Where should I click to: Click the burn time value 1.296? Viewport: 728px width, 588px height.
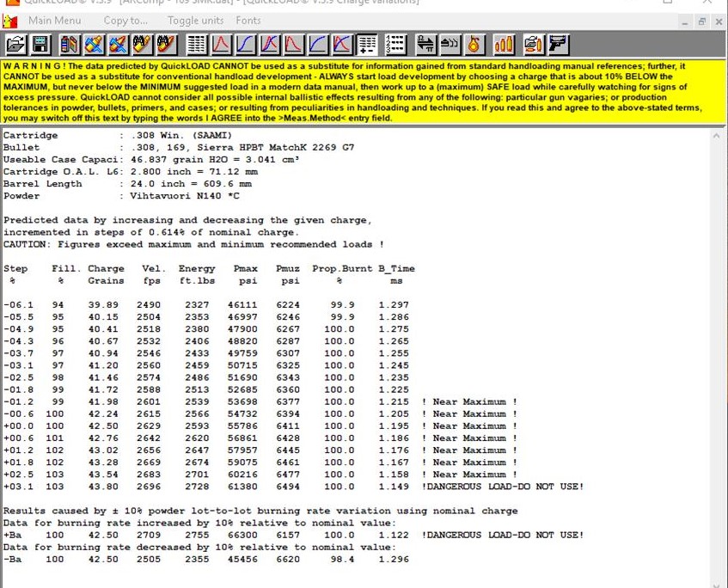click(x=394, y=559)
